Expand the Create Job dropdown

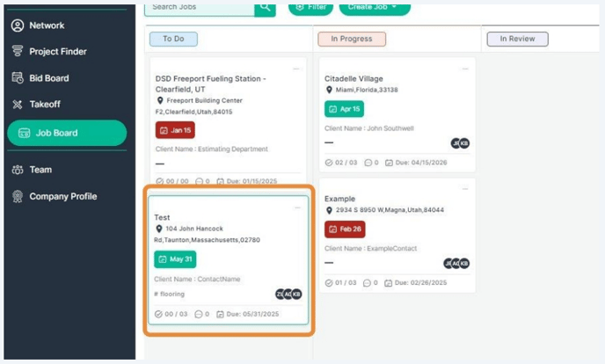click(x=375, y=7)
